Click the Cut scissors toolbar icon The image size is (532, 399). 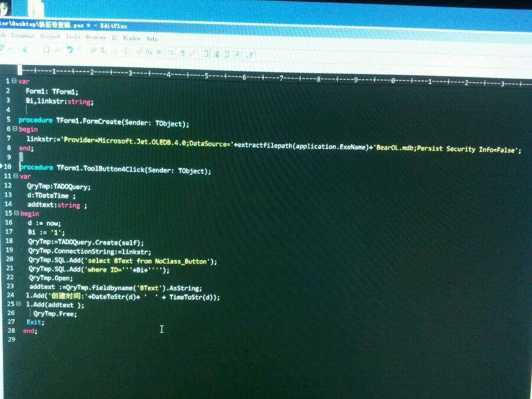click(x=24, y=49)
